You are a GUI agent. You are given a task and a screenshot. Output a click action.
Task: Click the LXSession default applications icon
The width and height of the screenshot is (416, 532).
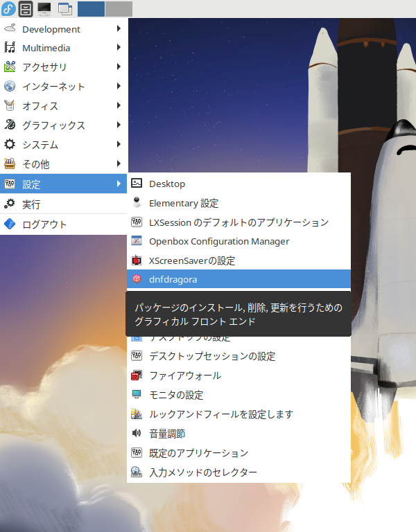137,222
